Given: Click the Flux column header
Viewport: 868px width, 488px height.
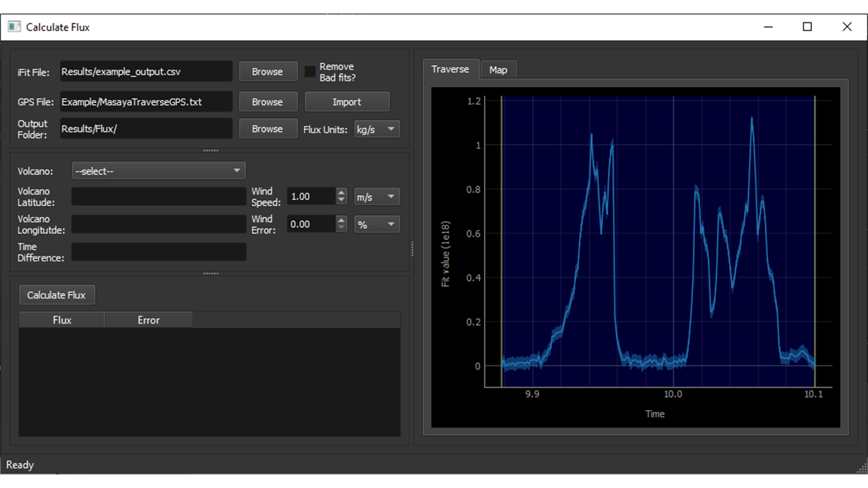Looking at the screenshot, I should click(62, 320).
